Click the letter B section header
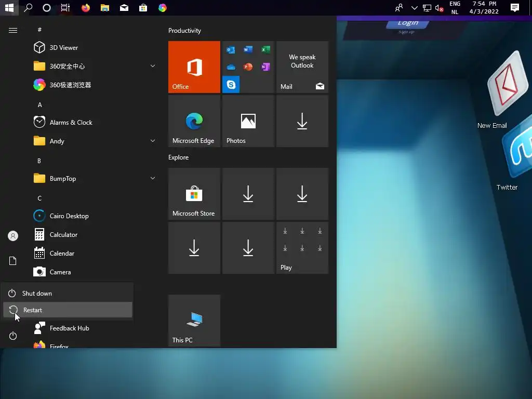532x399 pixels. click(x=39, y=161)
